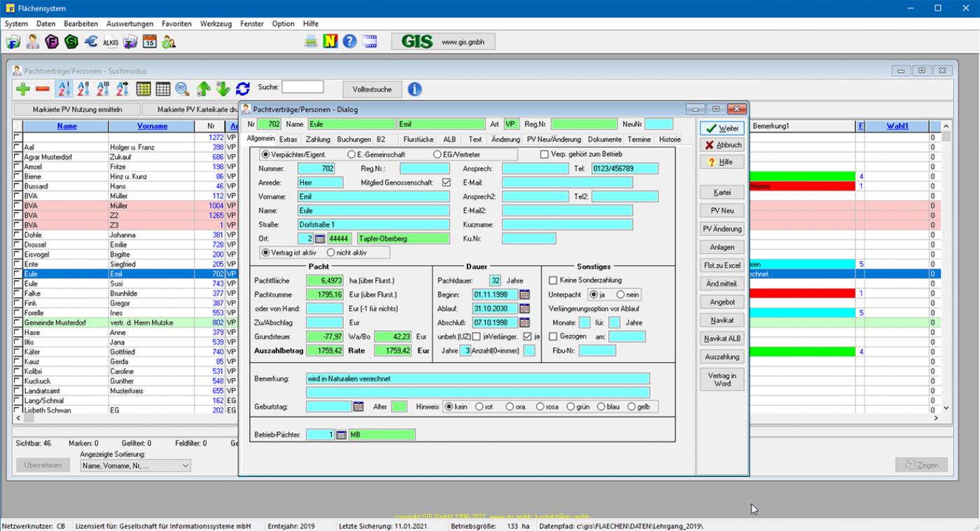
Task: Click the Euro currency icon in main toolbar
Action: click(x=91, y=42)
